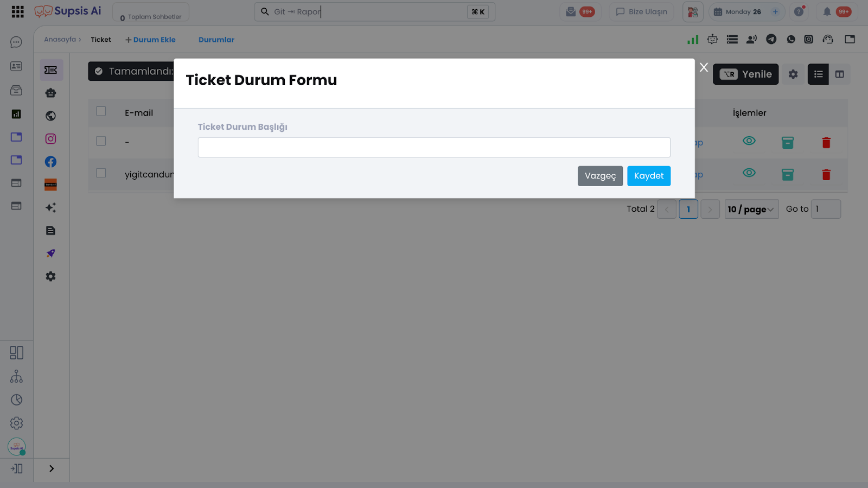Open the Facebook channel icon
868x488 pixels.
click(50, 162)
